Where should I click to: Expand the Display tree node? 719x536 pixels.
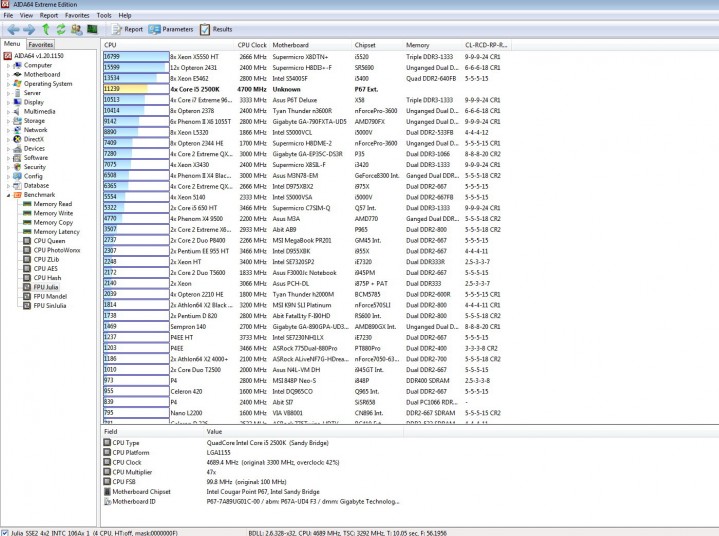[x=8, y=102]
